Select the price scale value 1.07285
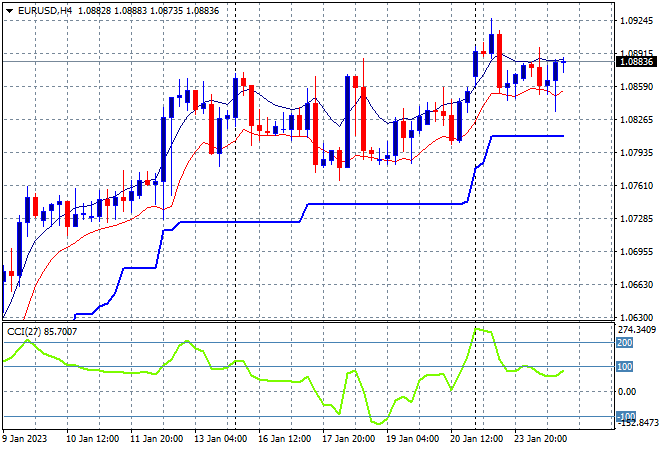660x450 pixels. click(637, 218)
